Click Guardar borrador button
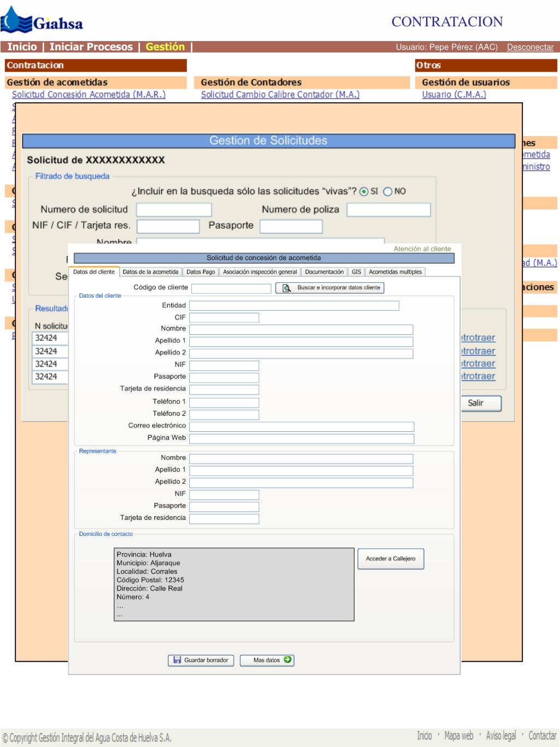The width and height of the screenshot is (560, 747). coord(201,660)
